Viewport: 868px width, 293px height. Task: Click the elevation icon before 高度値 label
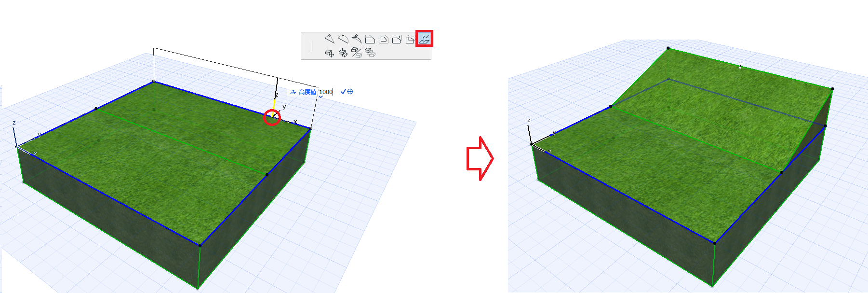pyautogui.click(x=293, y=92)
